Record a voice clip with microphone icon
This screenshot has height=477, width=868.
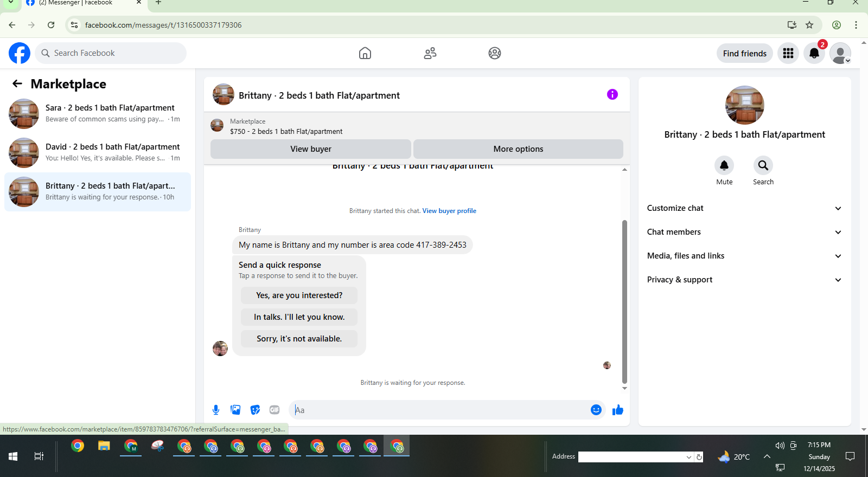pyautogui.click(x=216, y=410)
